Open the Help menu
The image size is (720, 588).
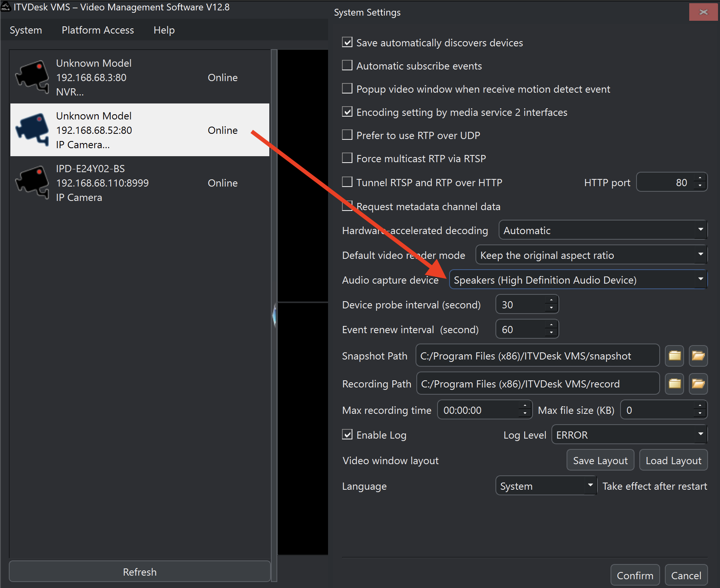coord(164,30)
